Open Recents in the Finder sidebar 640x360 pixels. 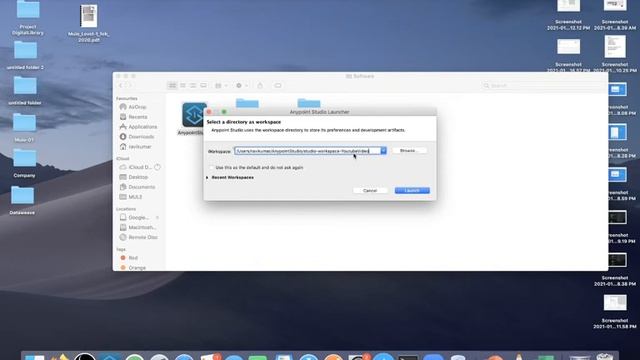coord(139,117)
